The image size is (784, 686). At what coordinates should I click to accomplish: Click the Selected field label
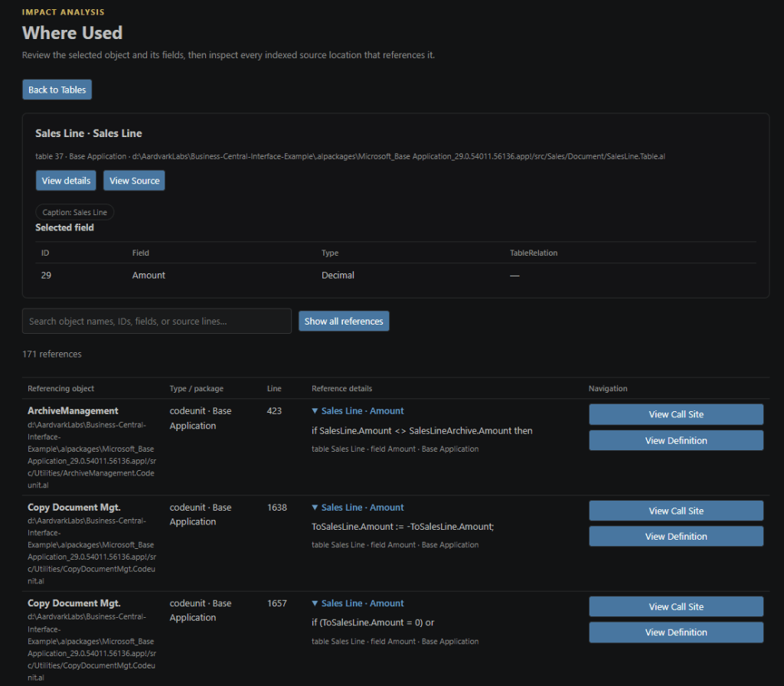click(x=64, y=227)
